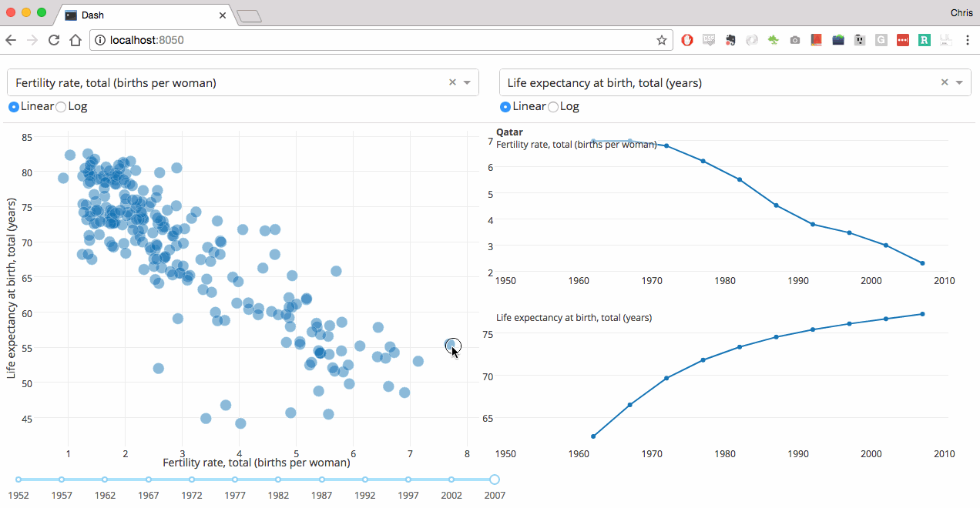The image size is (980, 508).
Task: Open the Chrome menu with three dots
Action: pyautogui.click(x=968, y=39)
